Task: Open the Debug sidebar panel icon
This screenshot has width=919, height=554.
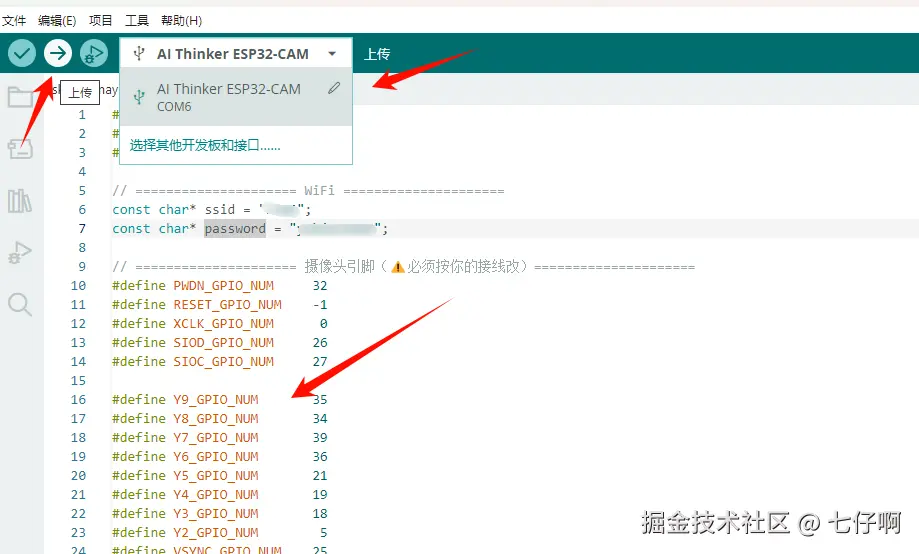Action: pos(20,253)
